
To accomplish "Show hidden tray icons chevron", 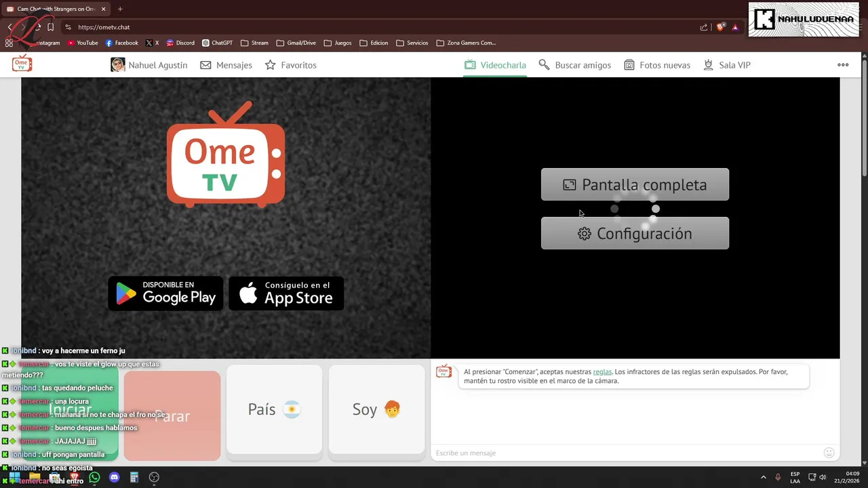I will point(763,477).
